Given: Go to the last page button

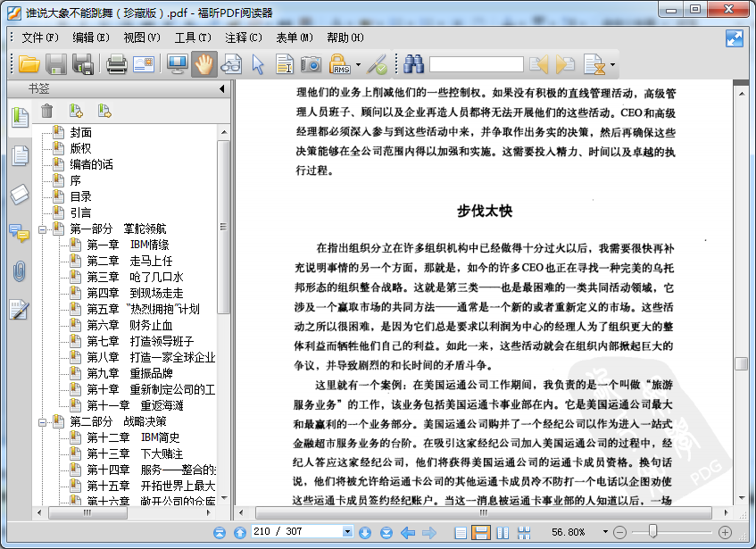Looking at the screenshot, I should pos(386,533).
